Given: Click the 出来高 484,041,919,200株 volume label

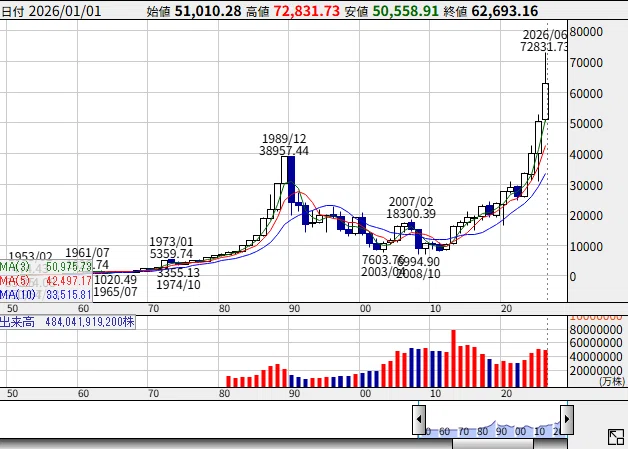Looking at the screenshot, I should pos(67,322).
